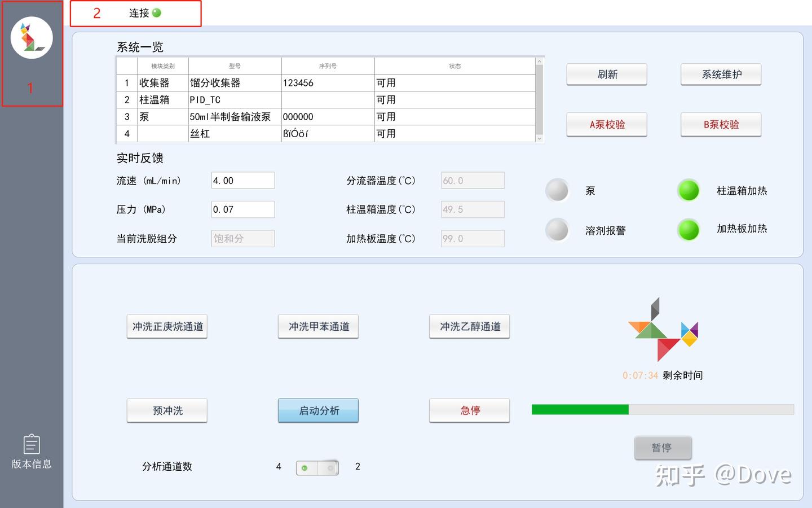Screen dimensions: 812x508
Task: Click the 泵 pump status indicator light
Action: 557,190
